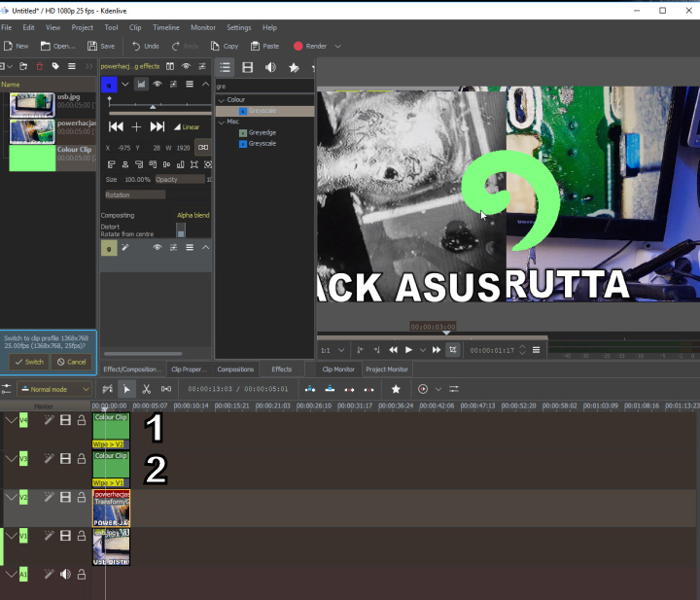This screenshot has height=600, width=700.
Task: Open the monitor 1:1 zoom dropdown
Action: (332, 350)
